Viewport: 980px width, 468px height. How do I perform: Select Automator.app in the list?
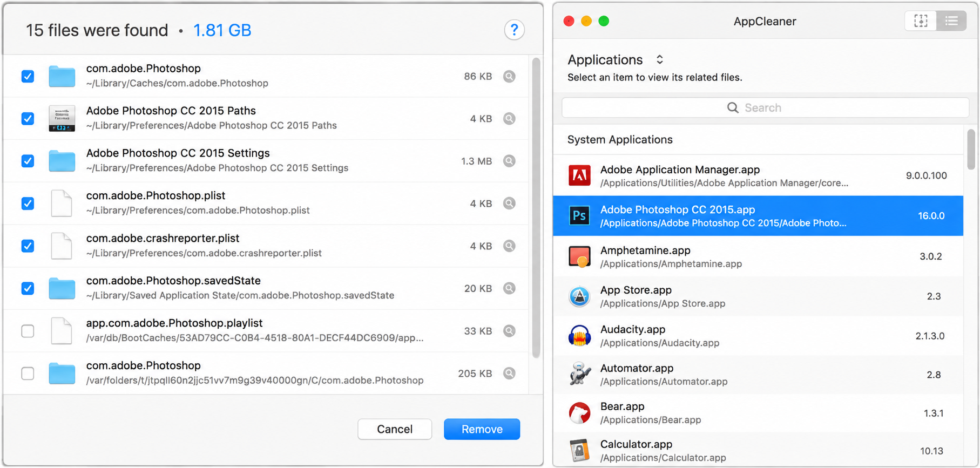758,374
